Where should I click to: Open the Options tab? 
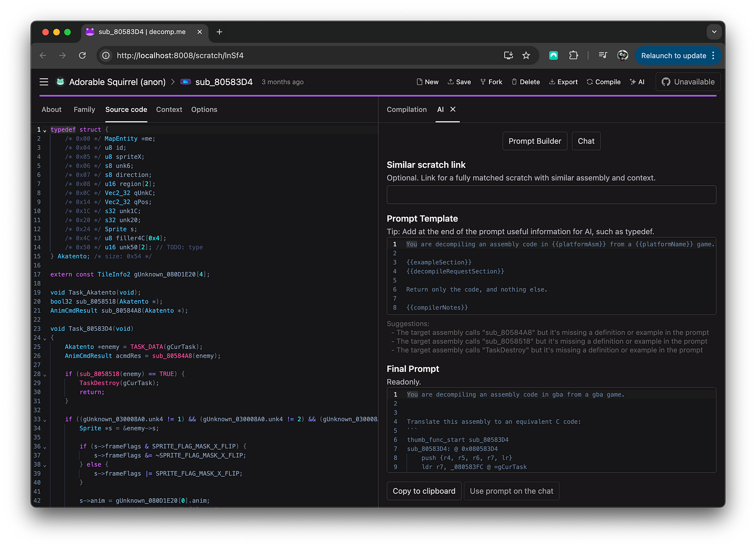click(204, 109)
